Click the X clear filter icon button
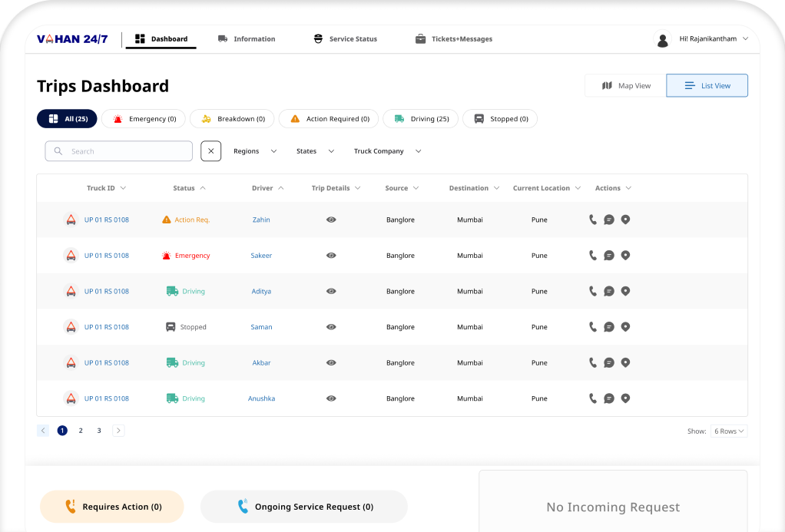This screenshot has width=785, height=532. (x=210, y=151)
